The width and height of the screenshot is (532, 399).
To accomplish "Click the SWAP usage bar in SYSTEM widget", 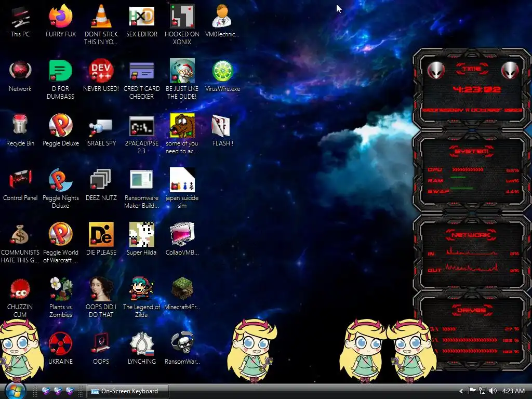I will [461, 188].
